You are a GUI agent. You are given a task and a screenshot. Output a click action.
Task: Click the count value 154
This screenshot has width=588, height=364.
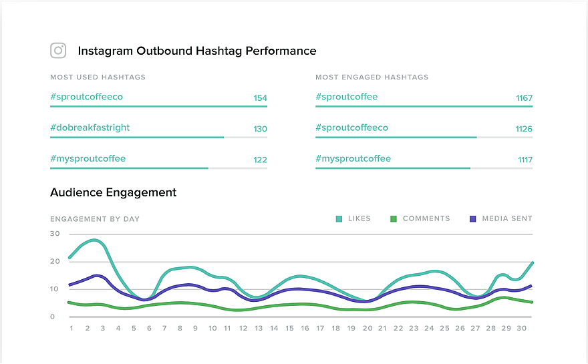click(x=260, y=98)
